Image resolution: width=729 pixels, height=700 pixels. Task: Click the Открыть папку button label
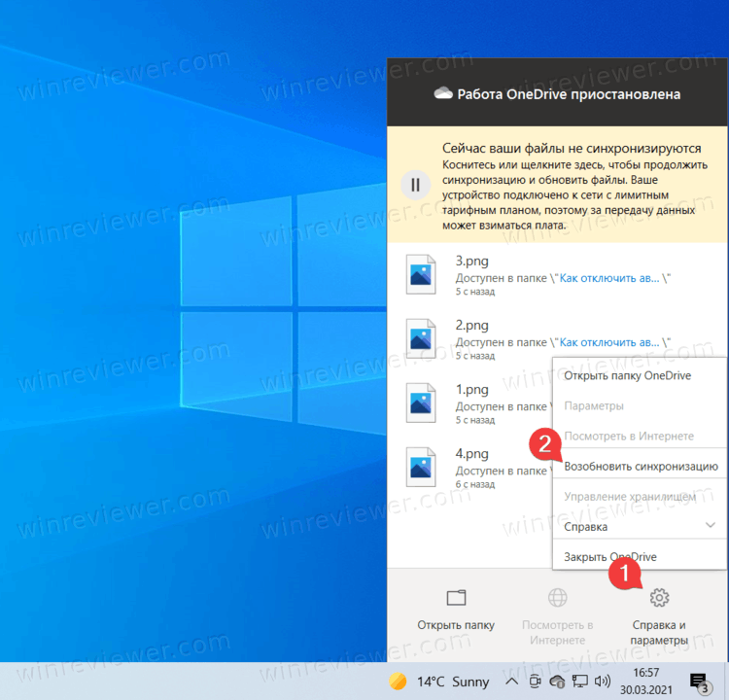click(x=456, y=624)
